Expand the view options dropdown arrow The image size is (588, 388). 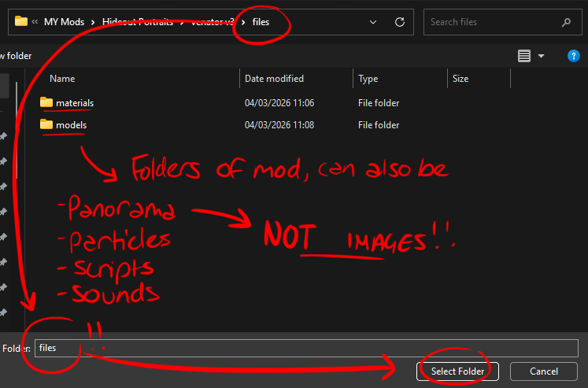541,56
